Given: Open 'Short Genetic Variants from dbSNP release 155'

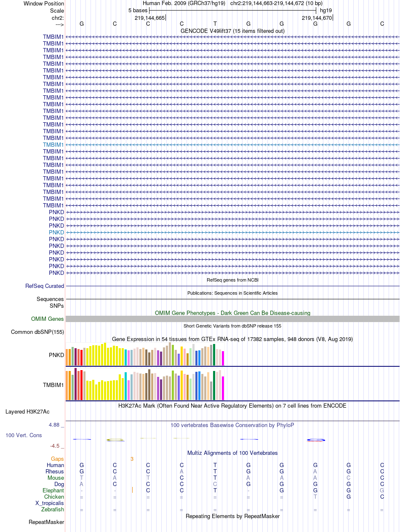Looking at the screenshot, I should [x=232, y=326].
